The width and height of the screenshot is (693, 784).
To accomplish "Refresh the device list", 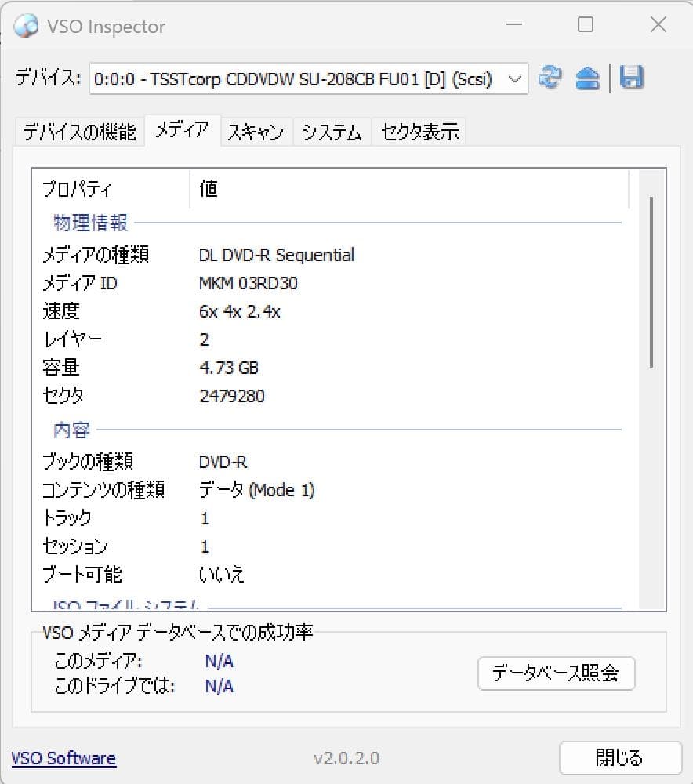I will tap(551, 78).
